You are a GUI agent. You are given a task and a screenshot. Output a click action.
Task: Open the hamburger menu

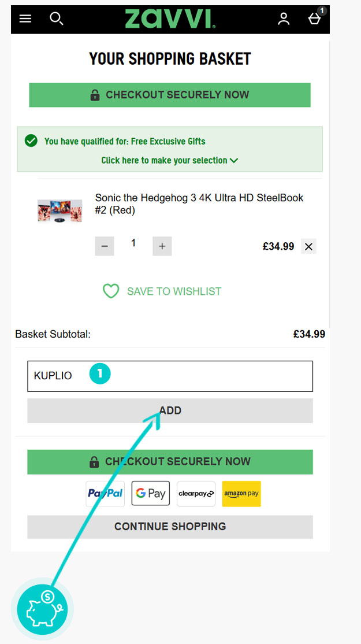(x=25, y=19)
